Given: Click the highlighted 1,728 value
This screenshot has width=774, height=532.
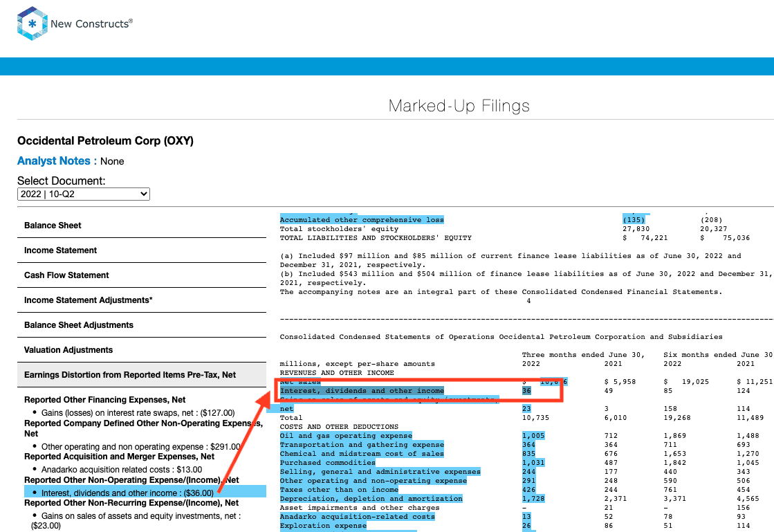Looking at the screenshot, I should point(533,498).
